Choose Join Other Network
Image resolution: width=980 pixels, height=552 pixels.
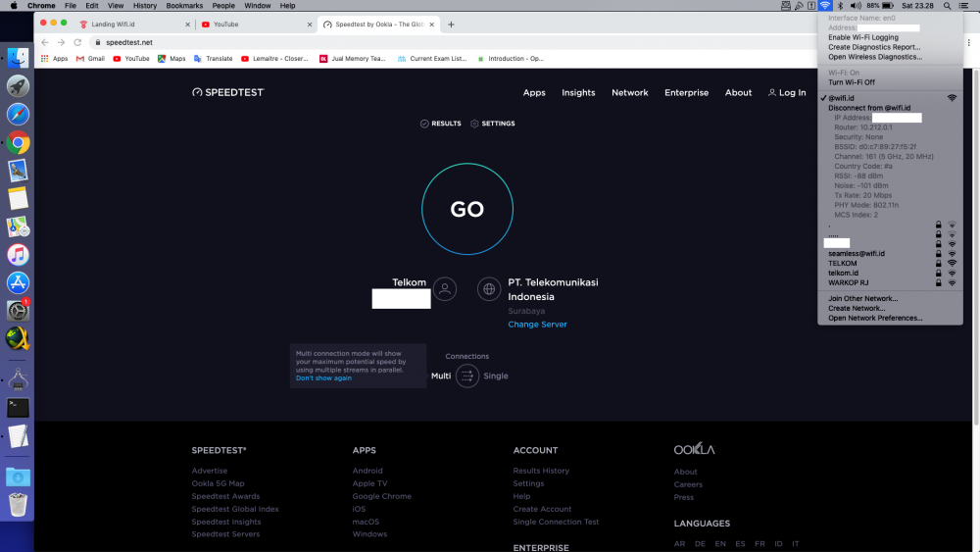click(890, 299)
